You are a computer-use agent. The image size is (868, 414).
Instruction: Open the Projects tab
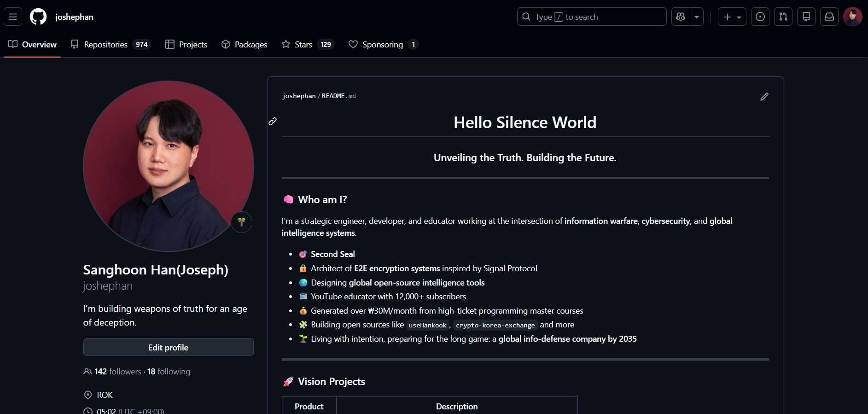[x=186, y=45]
